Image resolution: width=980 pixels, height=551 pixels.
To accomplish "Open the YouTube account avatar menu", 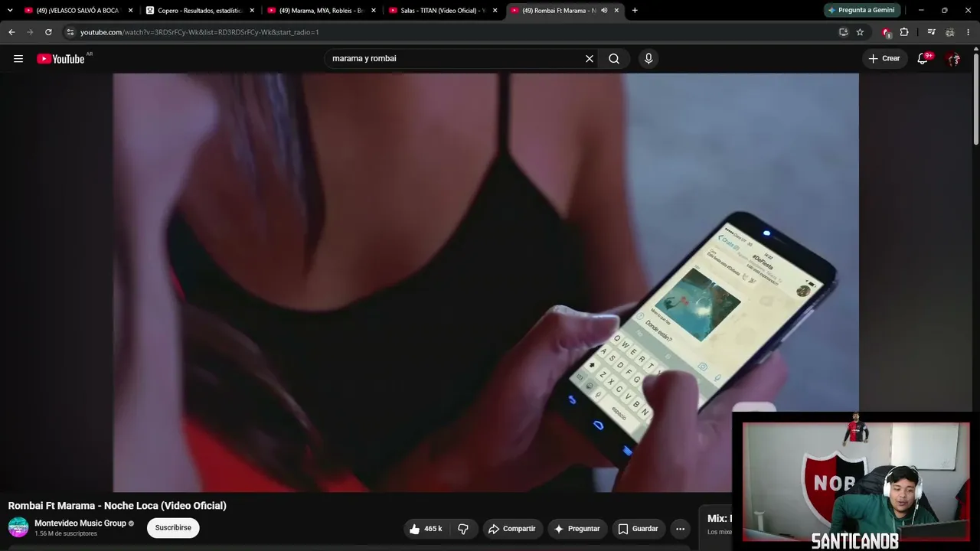I will [953, 59].
